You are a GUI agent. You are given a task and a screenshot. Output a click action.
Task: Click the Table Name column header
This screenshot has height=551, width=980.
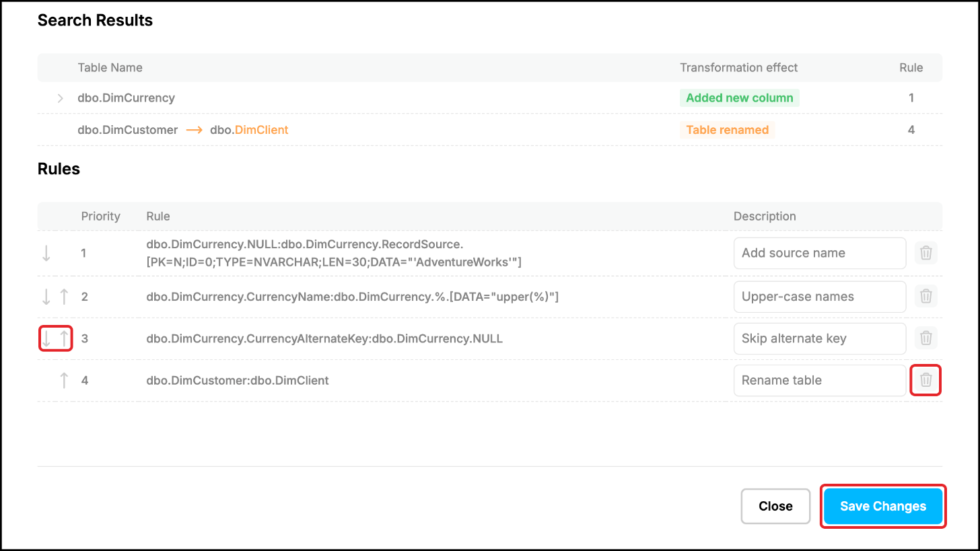[x=110, y=67]
